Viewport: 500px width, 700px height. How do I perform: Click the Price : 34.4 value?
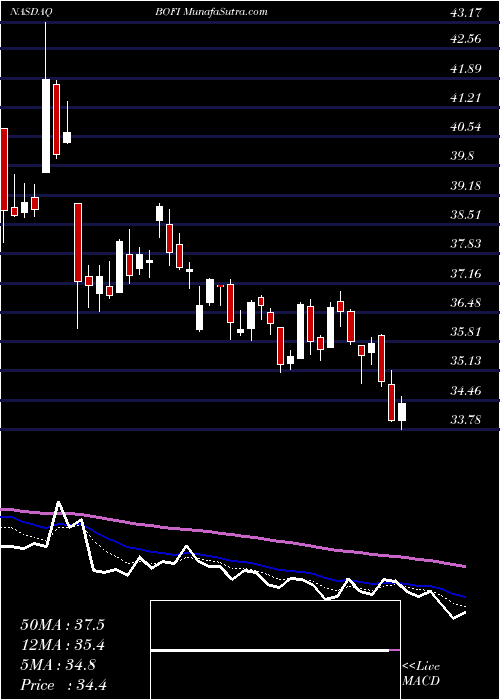(63, 685)
